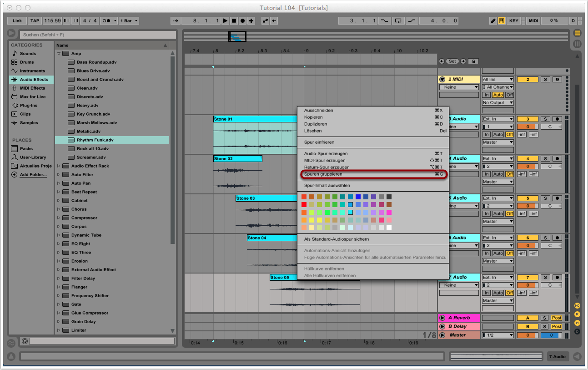Expand the Auto Filter folder
The image size is (588, 370).
coord(59,175)
